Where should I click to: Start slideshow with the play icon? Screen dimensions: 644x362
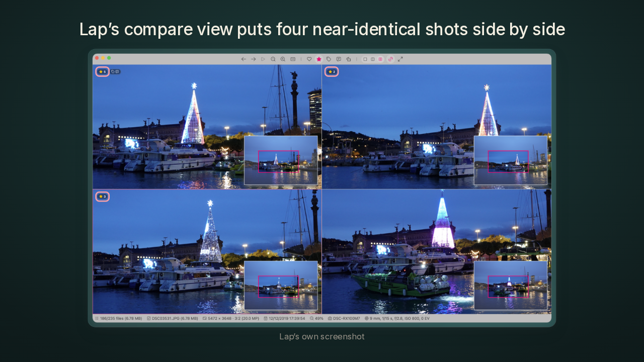263,59
